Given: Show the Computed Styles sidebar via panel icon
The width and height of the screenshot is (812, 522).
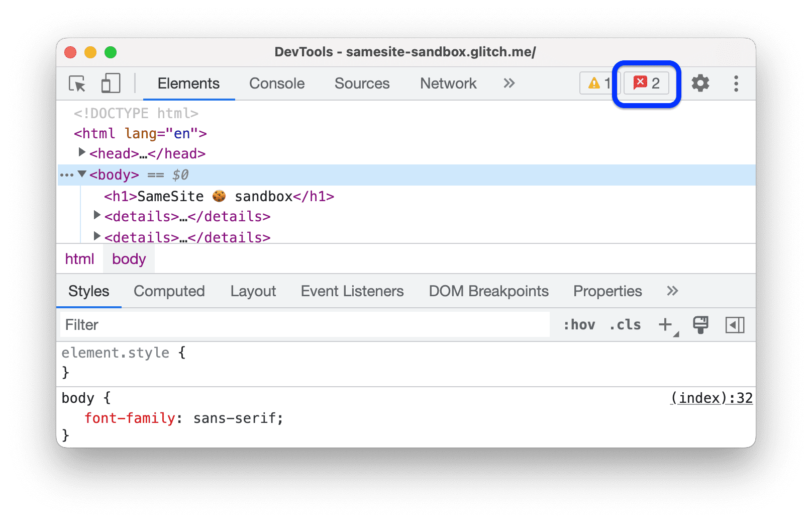Looking at the screenshot, I should click(x=735, y=324).
